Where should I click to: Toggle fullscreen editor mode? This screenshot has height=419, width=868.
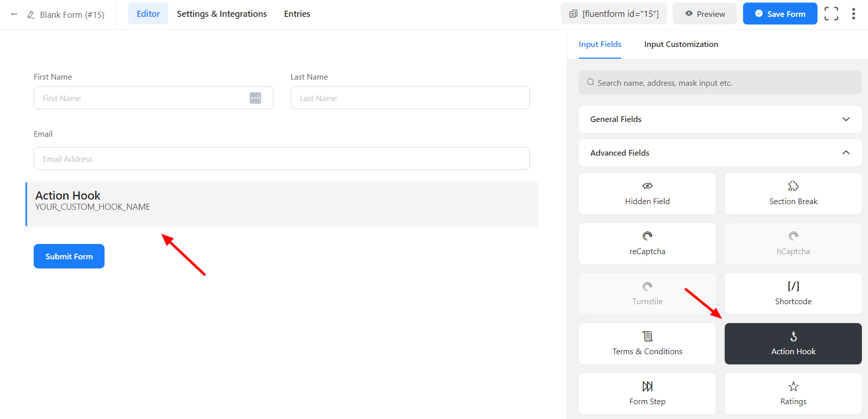831,14
